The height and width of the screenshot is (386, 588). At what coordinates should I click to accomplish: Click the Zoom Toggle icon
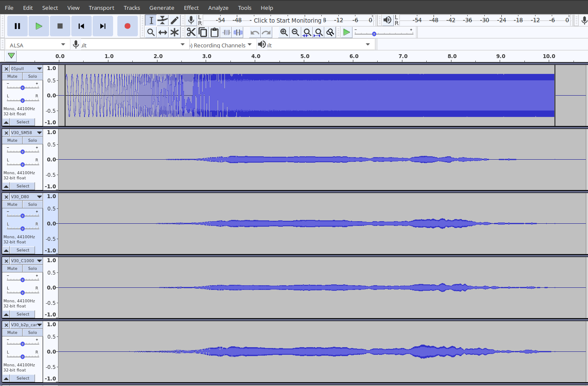pos(330,32)
